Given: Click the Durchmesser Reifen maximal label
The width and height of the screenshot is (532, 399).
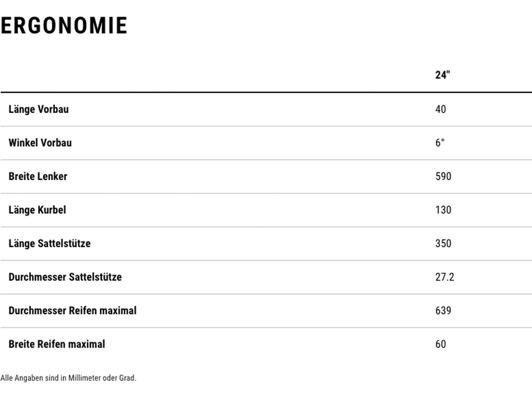Looking at the screenshot, I should click(72, 311).
